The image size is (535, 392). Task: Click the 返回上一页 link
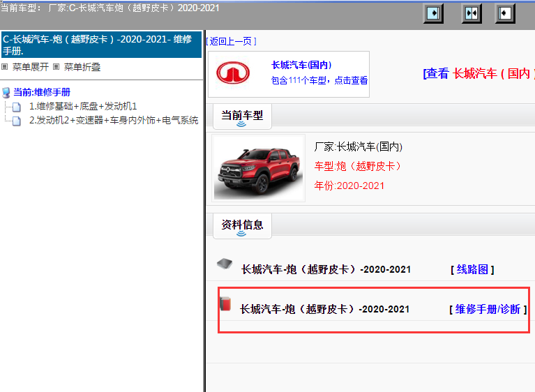click(x=231, y=41)
